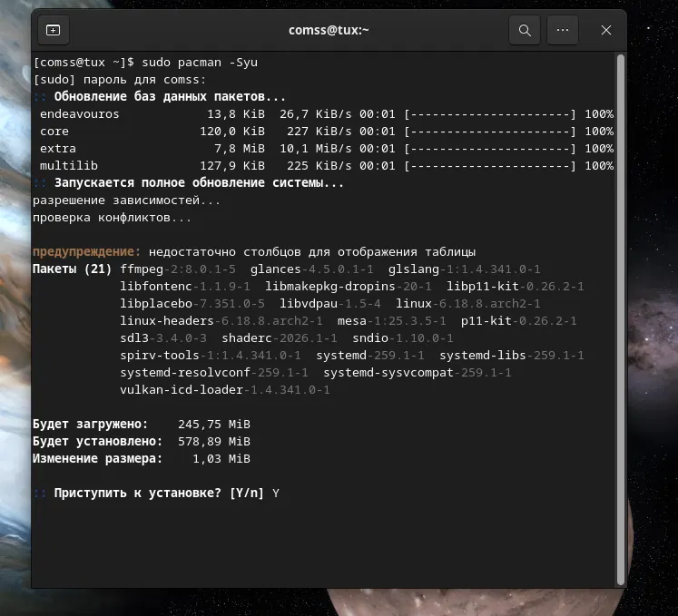Viewport: 678px width, 616px height.
Task: Click the orange 'предупреждение:' word
Action: pos(87,251)
